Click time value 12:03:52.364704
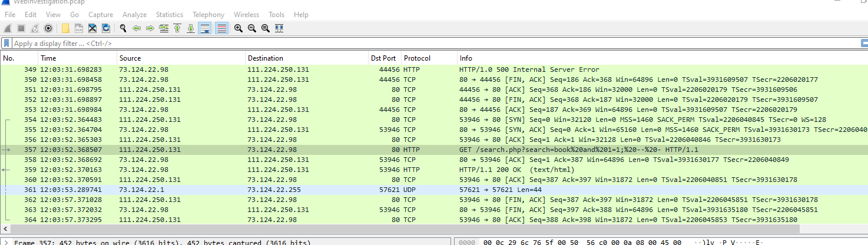868x245 pixels. (71, 130)
